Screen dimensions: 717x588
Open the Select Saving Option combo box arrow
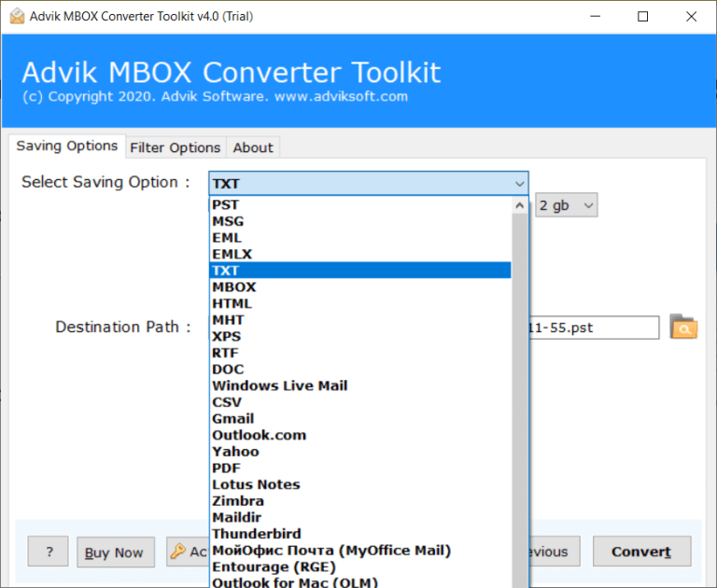click(519, 184)
